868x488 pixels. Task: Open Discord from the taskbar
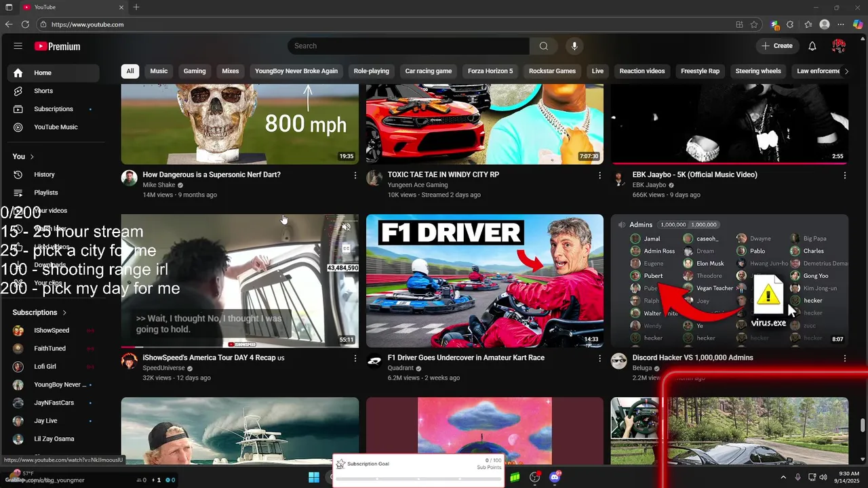point(555,478)
